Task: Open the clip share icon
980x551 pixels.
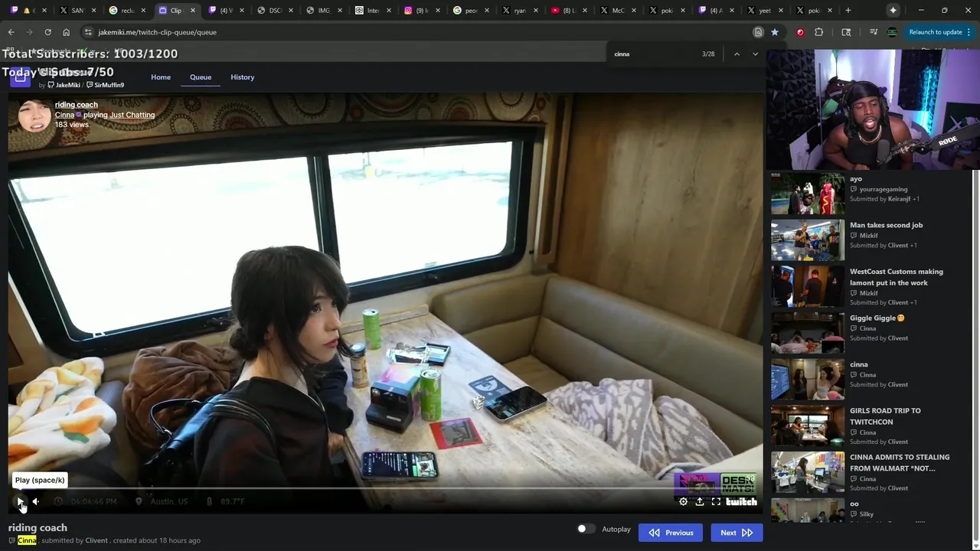Action: pyautogui.click(x=700, y=501)
